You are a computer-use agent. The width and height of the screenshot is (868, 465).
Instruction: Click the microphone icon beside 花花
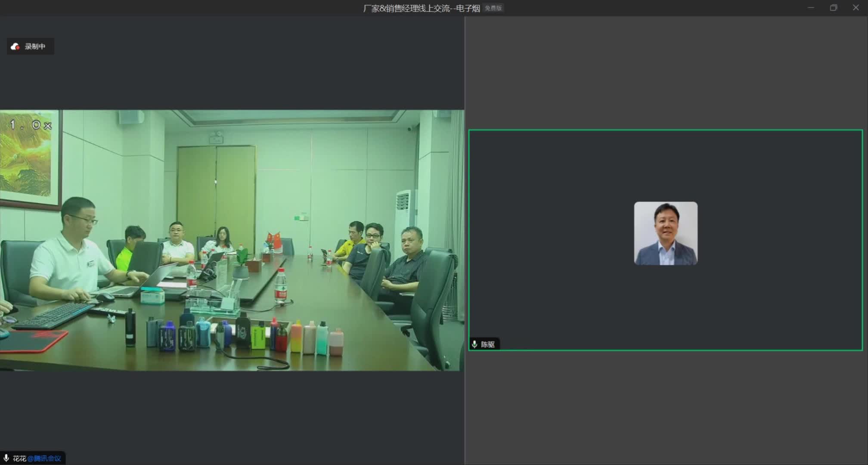click(x=6, y=458)
